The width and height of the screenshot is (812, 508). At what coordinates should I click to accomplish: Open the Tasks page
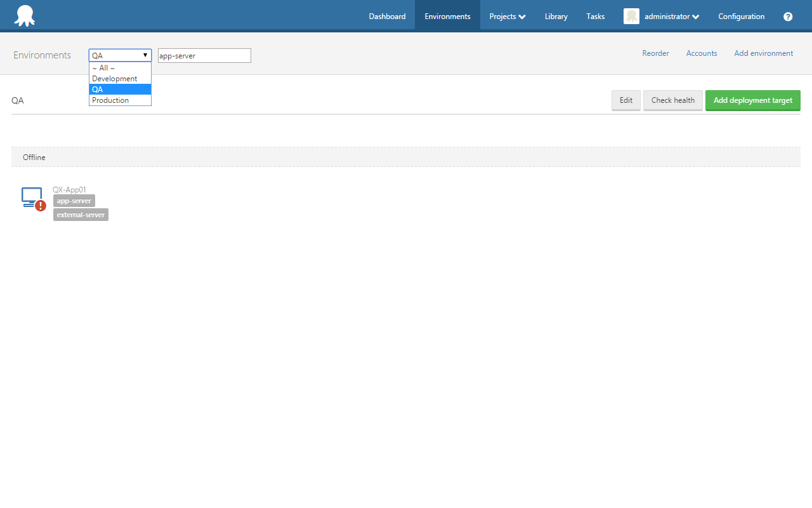coord(595,16)
